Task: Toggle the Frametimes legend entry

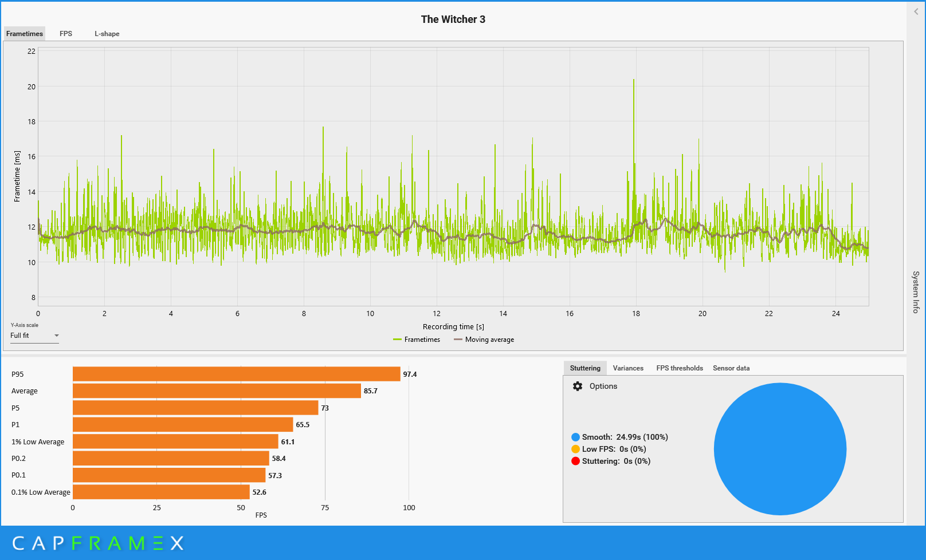Action: pos(417,340)
